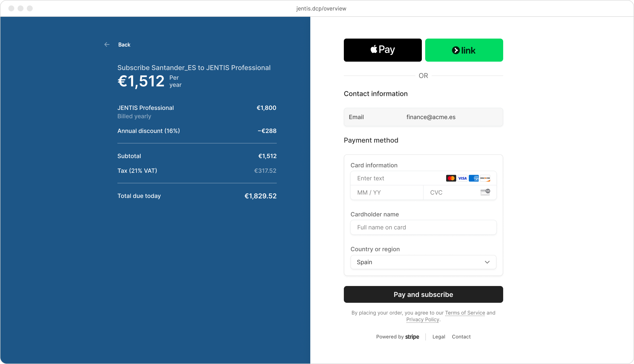
Task: Click the Discover card icon
Action: click(x=485, y=178)
